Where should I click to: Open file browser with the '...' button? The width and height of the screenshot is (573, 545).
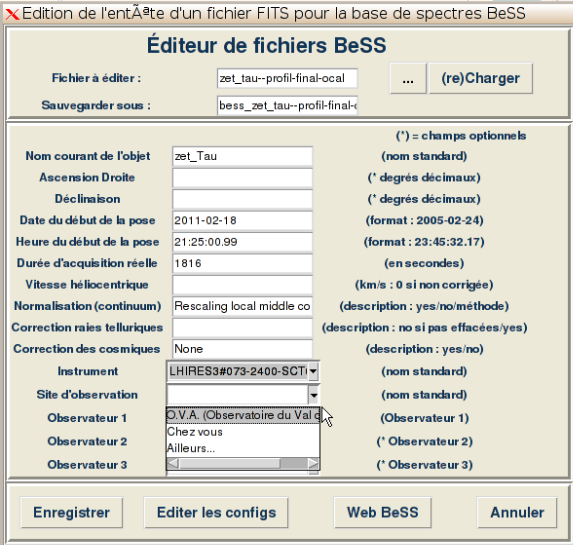[x=408, y=78]
